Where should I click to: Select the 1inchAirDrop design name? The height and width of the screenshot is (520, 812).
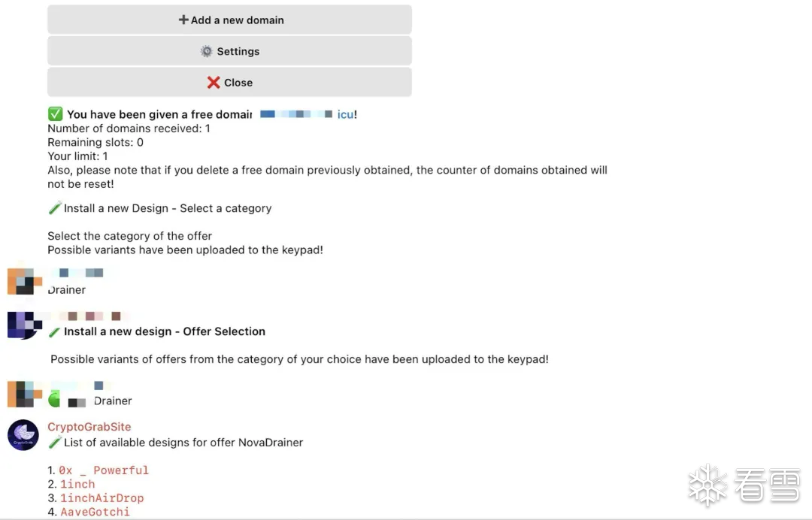coord(101,498)
